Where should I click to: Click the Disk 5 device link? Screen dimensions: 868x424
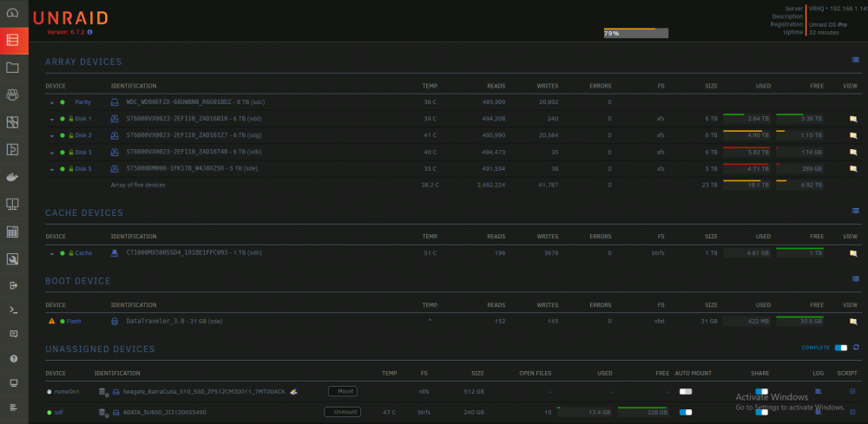pos(83,168)
